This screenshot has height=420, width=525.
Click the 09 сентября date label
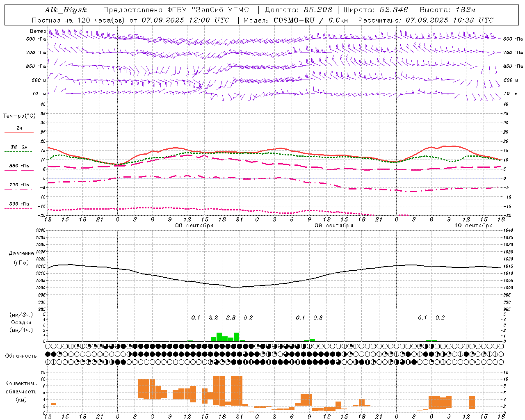[334, 226]
